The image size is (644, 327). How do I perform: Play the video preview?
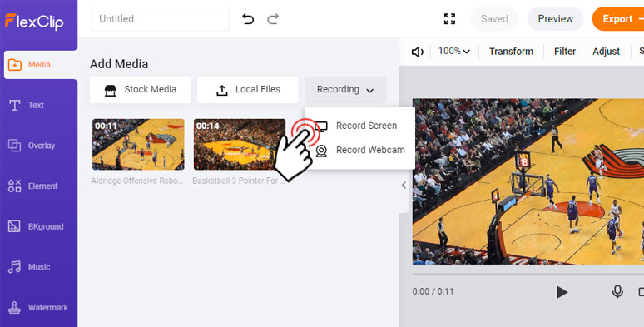tap(562, 292)
